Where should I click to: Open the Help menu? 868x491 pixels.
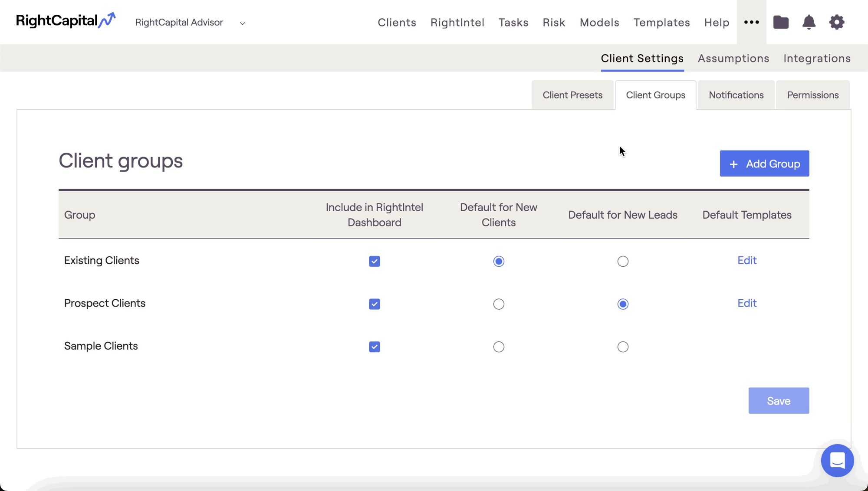pyautogui.click(x=717, y=22)
